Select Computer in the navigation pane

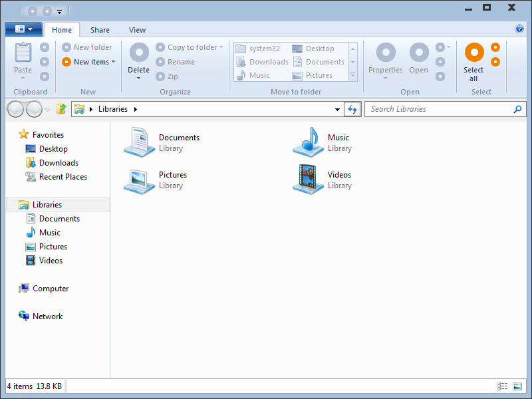[x=51, y=289]
